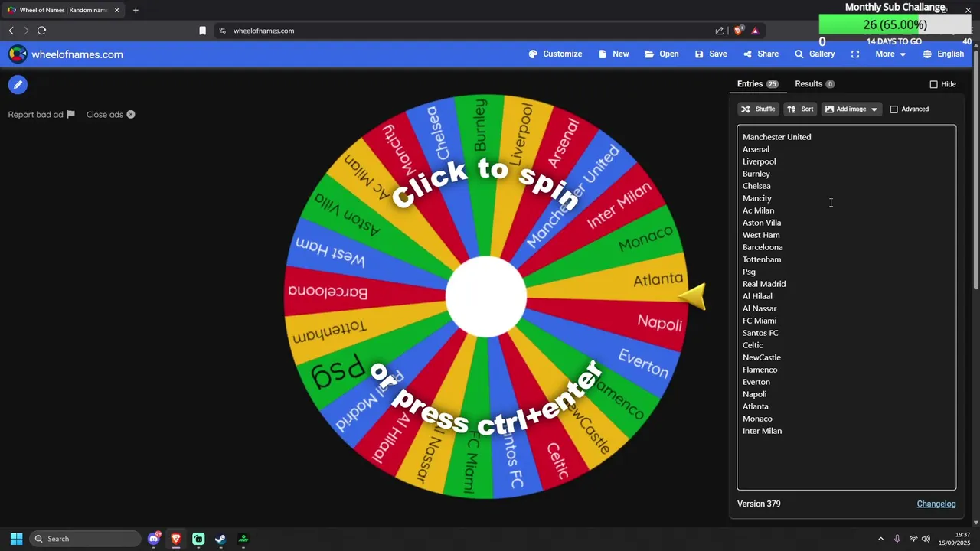This screenshot has height=551, width=980.
Task: Open Brave browser taskbar icon
Action: 176,539
